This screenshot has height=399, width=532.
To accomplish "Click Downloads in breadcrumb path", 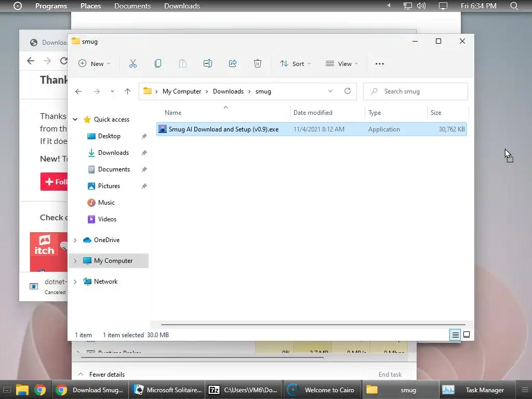I will 229,91.
